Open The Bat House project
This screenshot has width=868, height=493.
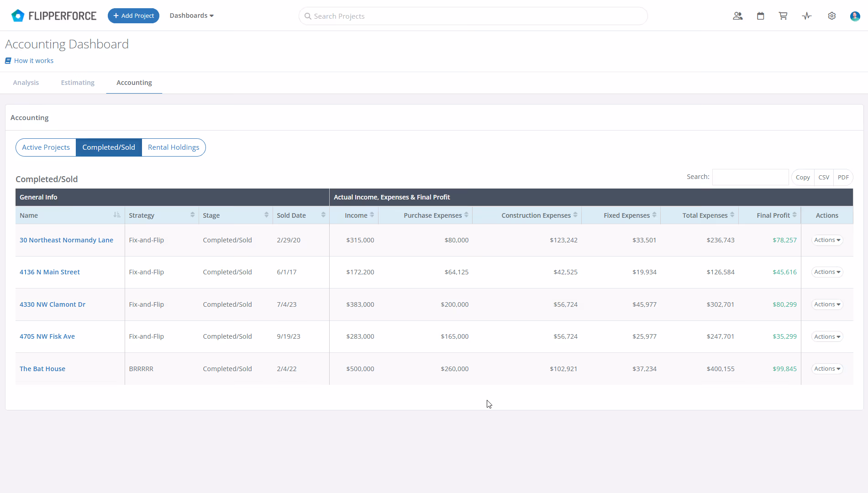42,369
